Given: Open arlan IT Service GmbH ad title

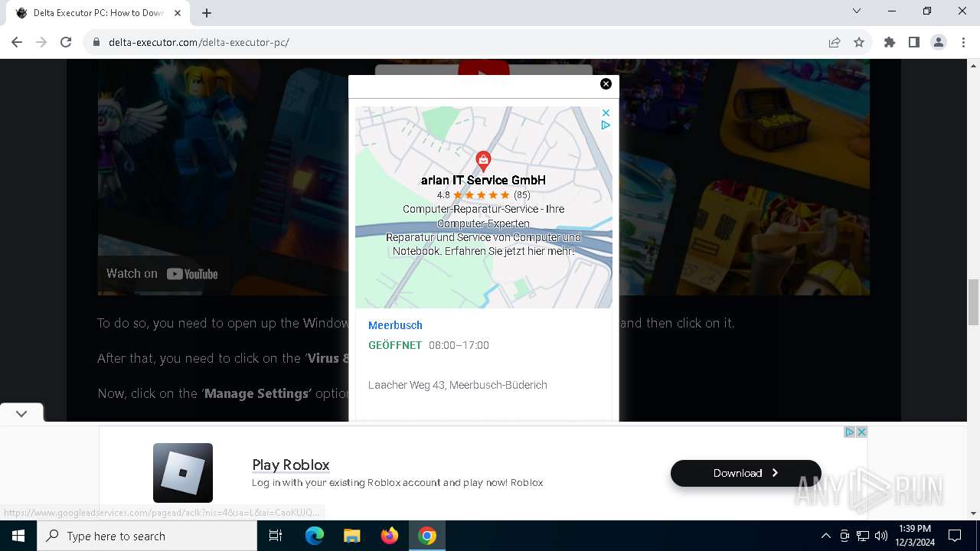Looking at the screenshot, I should (x=483, y=181).
